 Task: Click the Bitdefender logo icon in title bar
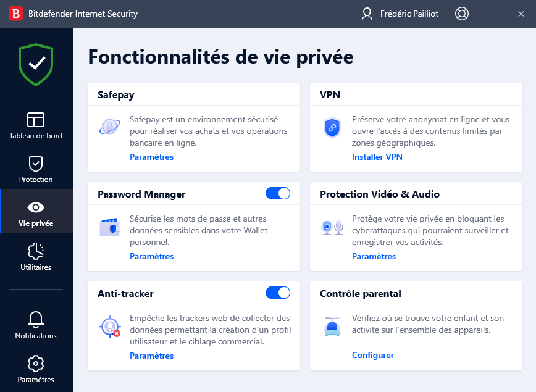(17, 14)
